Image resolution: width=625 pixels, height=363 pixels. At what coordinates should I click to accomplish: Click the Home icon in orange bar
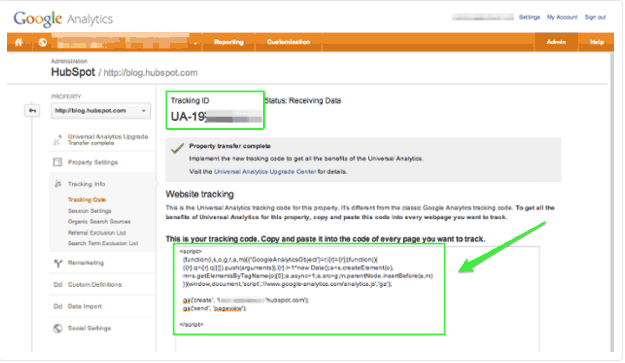click(19, 42)
